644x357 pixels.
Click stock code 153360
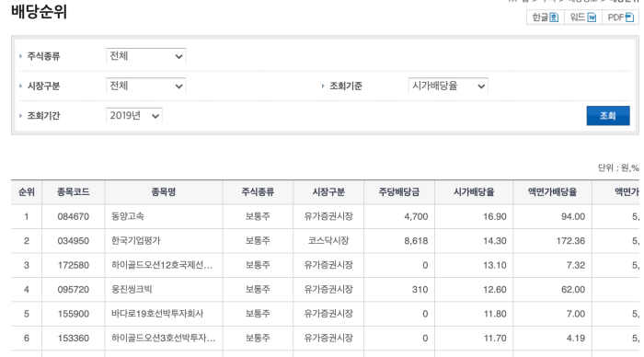coord(73,338)
